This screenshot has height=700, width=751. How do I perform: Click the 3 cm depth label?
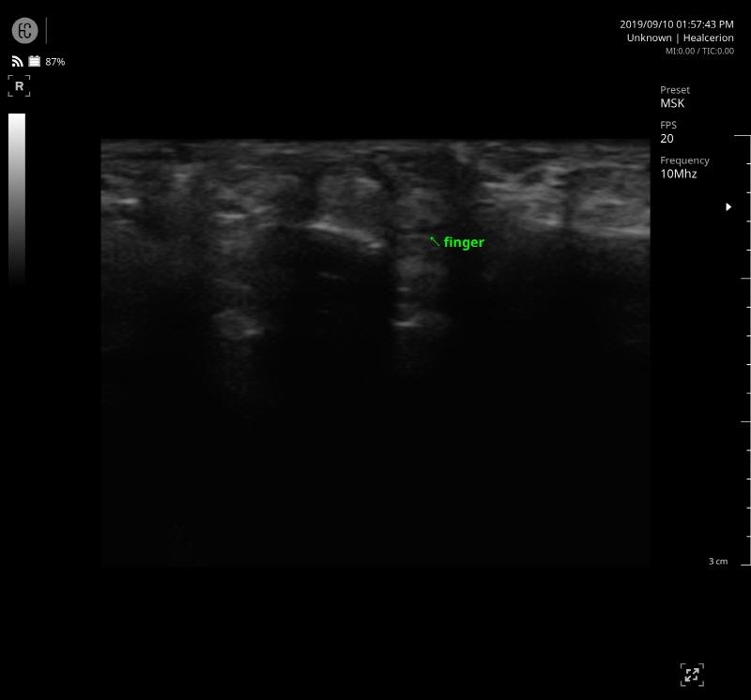(x=718, y=561)
